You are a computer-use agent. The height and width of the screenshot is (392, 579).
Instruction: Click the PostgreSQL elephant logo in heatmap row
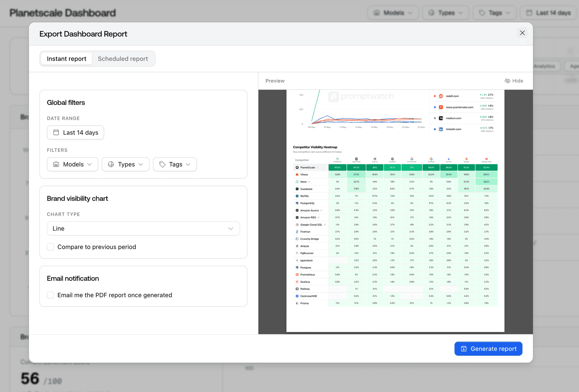pyautogui.click(x=297, y=203)
